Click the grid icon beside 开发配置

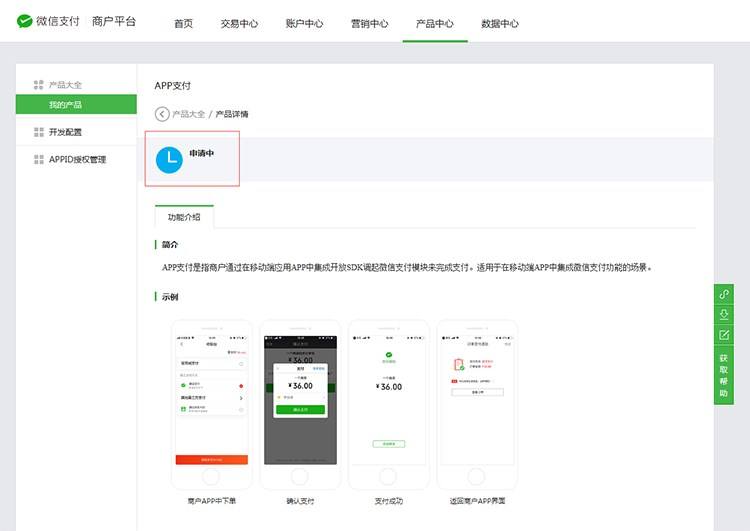click(38, 132)
